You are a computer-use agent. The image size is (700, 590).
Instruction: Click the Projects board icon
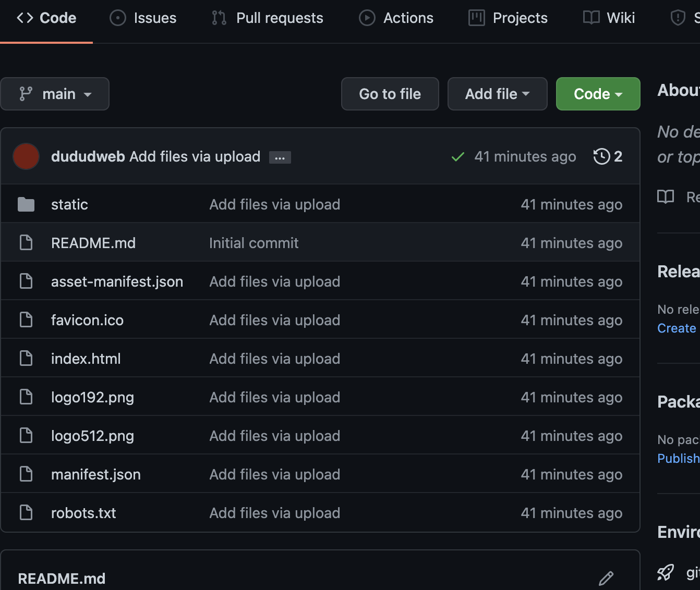coord(477,18)
